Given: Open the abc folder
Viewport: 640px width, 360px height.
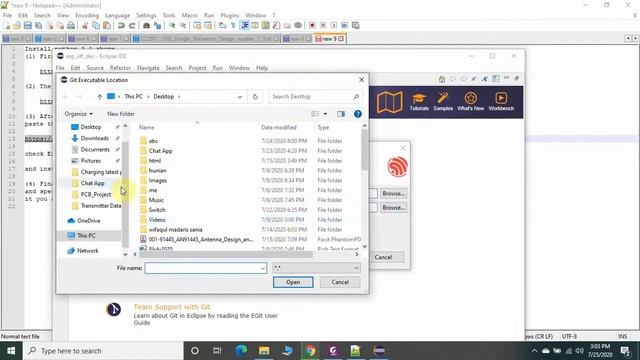Looking at the screenshot, I should pos(153,141).
